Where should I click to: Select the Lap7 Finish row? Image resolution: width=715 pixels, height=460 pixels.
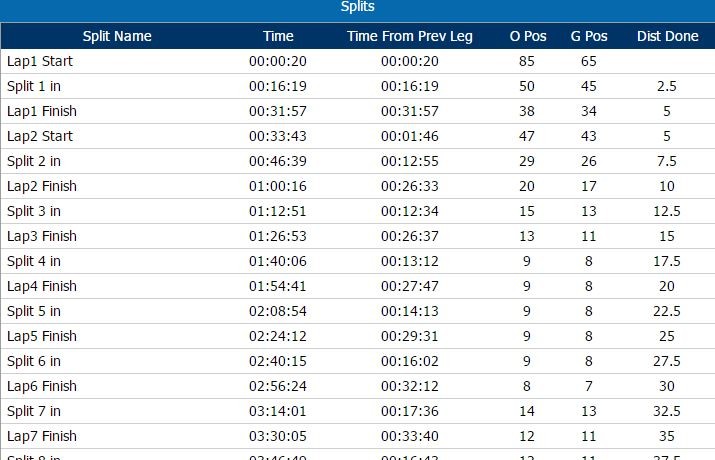pyautogui.click(x=358, y=436)
